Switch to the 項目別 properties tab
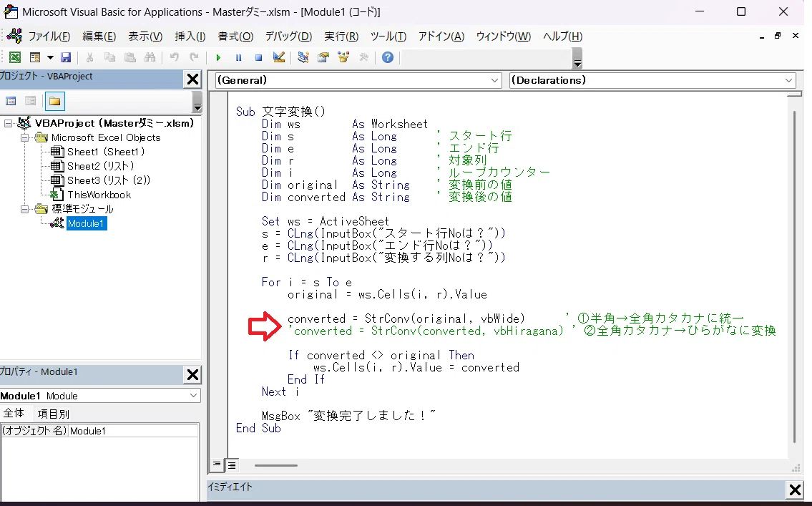Screen dimensions: 812x506 [x=54, y=414]
